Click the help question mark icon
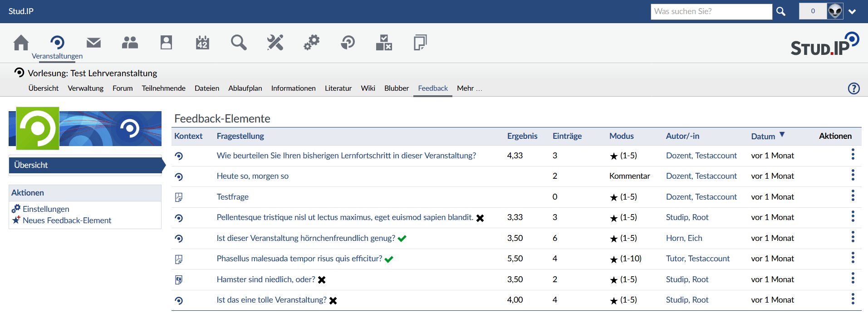 [853, 88]
